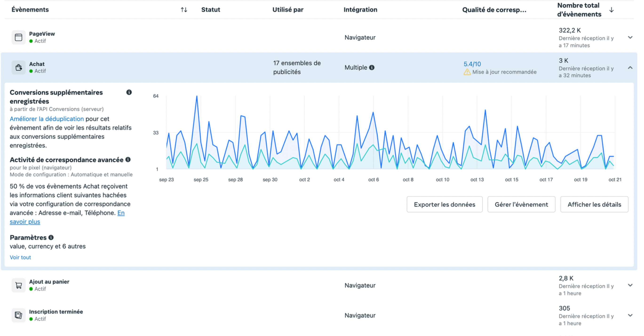644x336 pixels.
Task: Click the Gérer l'évènement button
Action: click(521, 204)
